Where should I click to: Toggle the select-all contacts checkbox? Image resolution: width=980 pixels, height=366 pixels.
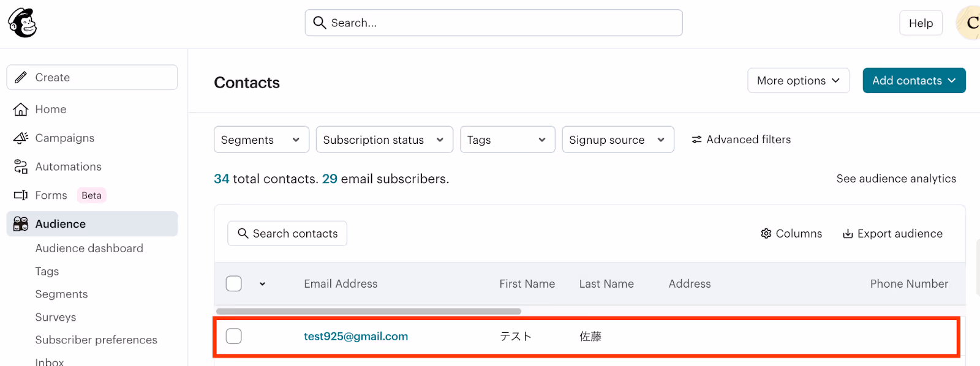pyautogui.click(x=234, y=283)
